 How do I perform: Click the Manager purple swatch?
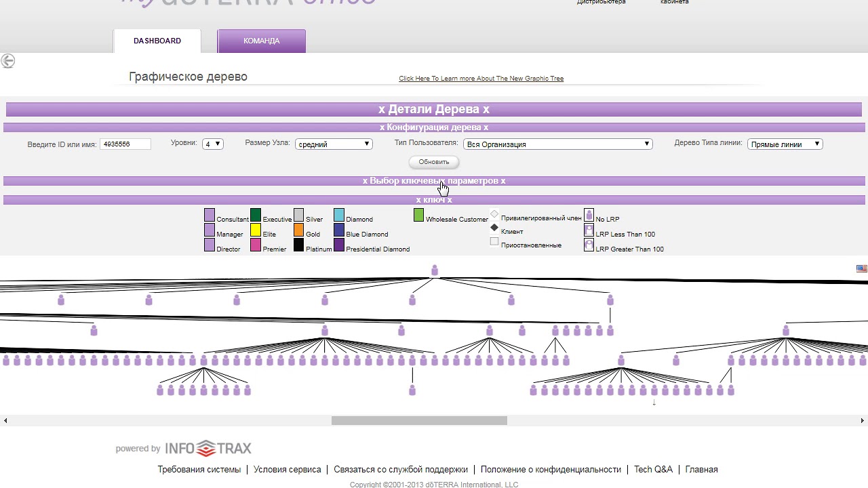pos(210,230)
